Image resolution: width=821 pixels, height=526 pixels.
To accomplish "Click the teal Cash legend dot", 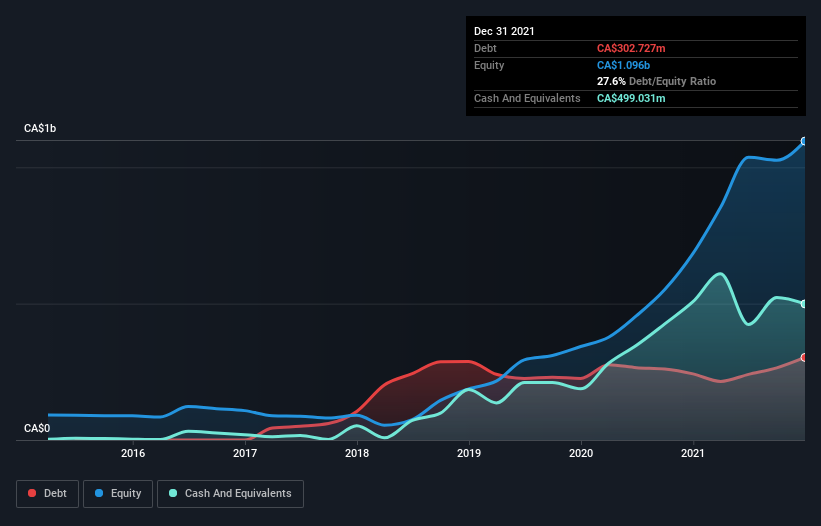I will pos(173,493).
